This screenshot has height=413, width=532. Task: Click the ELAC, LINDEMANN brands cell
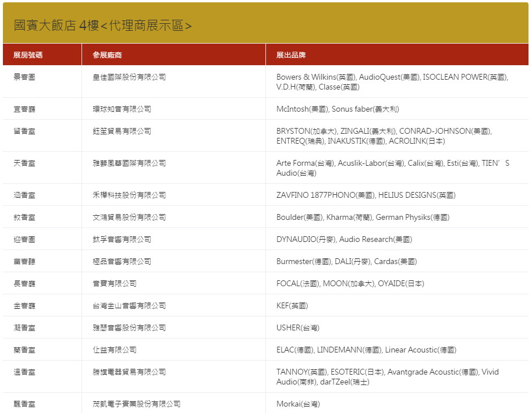click(398, 350)
